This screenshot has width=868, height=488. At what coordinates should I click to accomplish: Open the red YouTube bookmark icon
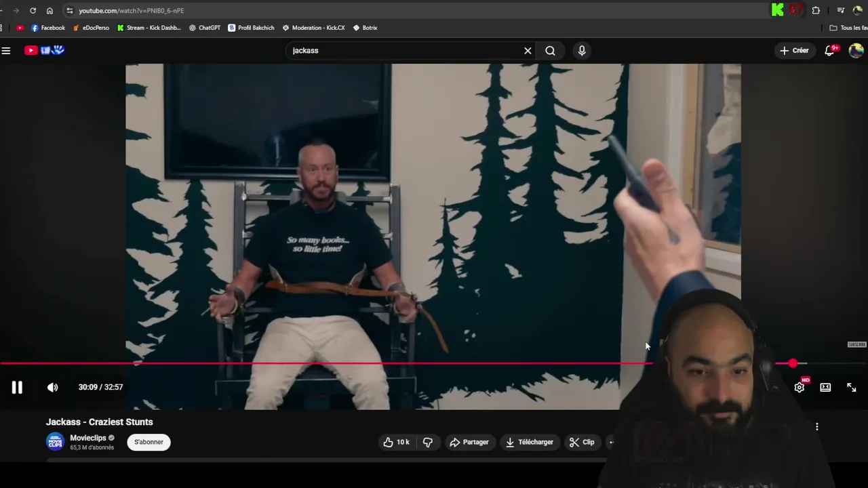tap(20, 28)
